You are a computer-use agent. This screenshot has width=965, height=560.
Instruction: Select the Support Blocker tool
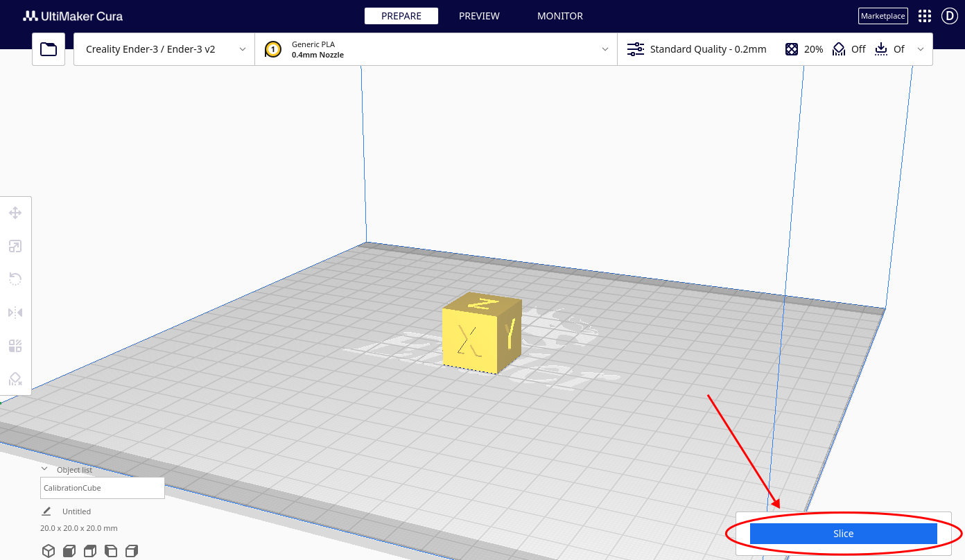pos(15,378)
